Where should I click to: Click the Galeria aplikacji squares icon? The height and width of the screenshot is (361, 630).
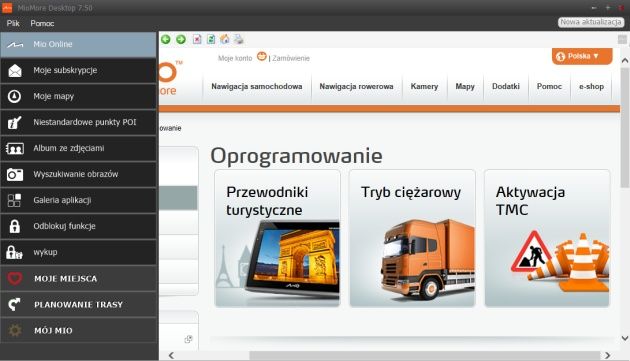pyautogui.click(x=14, y=200)
